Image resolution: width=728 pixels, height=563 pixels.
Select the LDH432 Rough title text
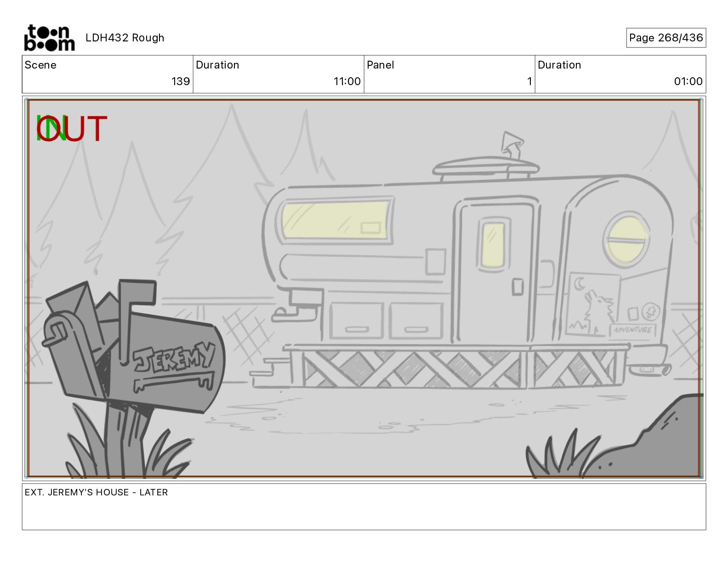click(x=125, y=38)
